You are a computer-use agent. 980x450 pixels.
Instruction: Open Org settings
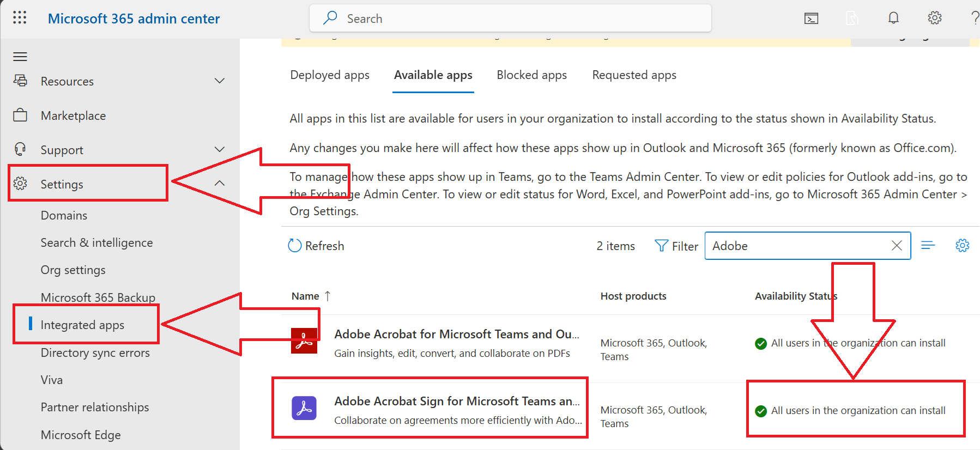click(x=73, y=270)
